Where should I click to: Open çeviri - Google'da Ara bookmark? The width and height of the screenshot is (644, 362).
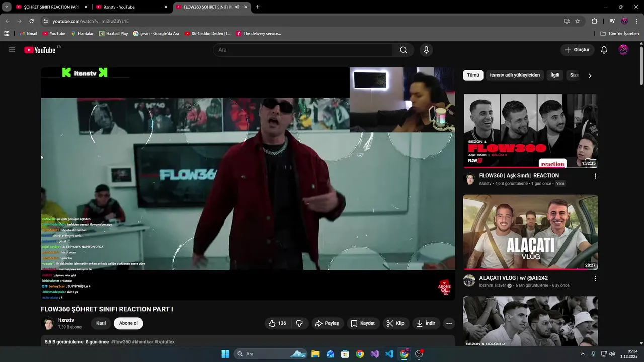point(156,34)
